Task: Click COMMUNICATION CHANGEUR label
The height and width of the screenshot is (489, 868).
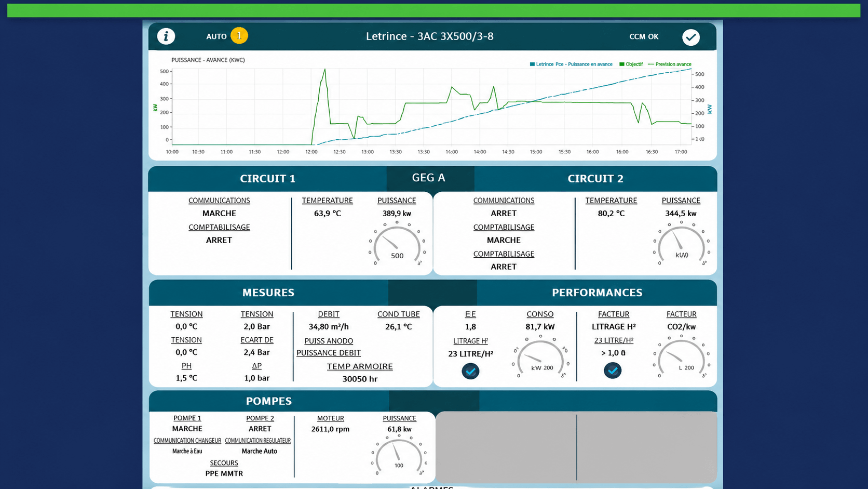Action: (187, 441)
